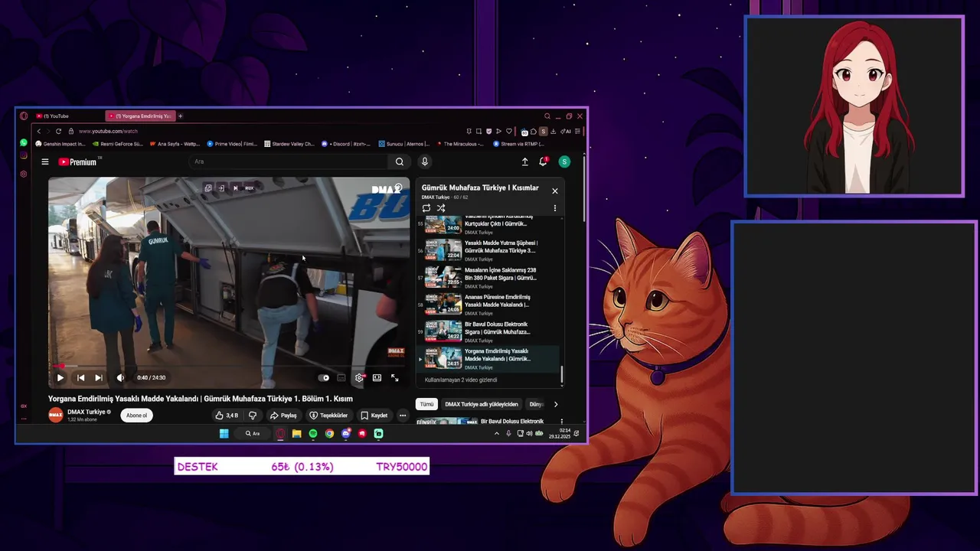Open more actions ellipsis below video
This screenshot has height=551, width=980.
point(403,416)
